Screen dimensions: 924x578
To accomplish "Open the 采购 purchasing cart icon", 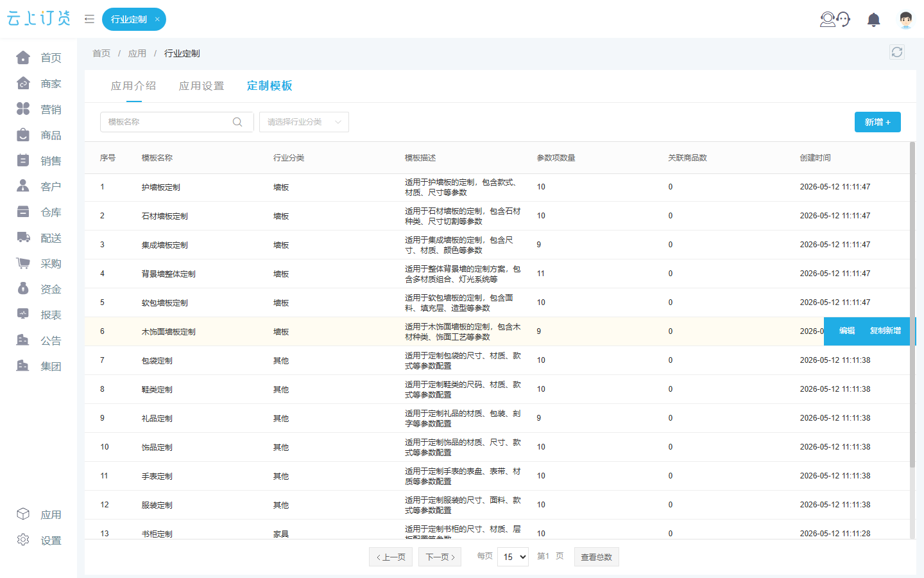I will click(x=23, y=263).
